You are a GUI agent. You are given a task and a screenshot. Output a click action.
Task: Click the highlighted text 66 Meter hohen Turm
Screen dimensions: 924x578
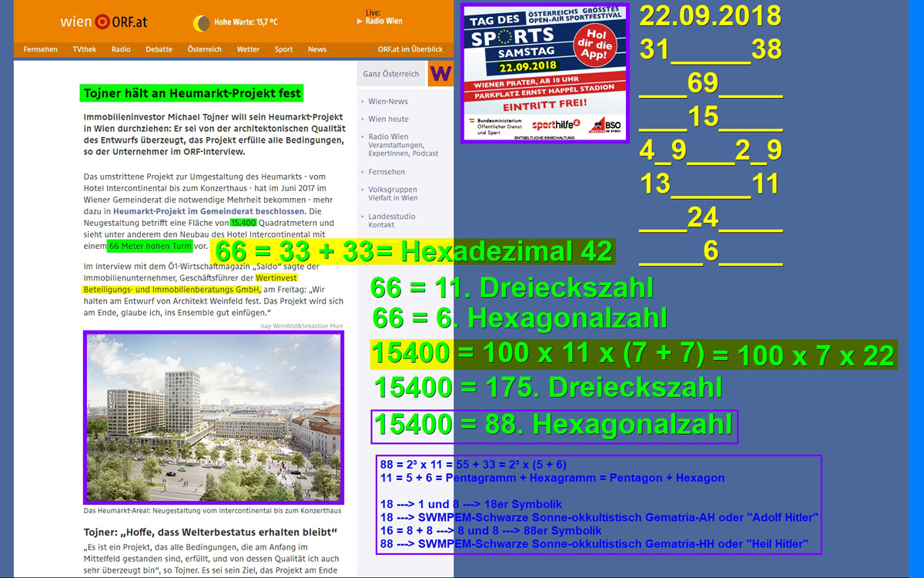coord(149,247)
